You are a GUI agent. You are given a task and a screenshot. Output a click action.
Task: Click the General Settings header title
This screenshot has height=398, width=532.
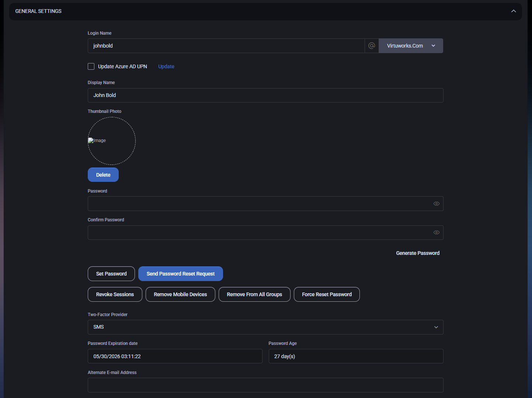38,11
